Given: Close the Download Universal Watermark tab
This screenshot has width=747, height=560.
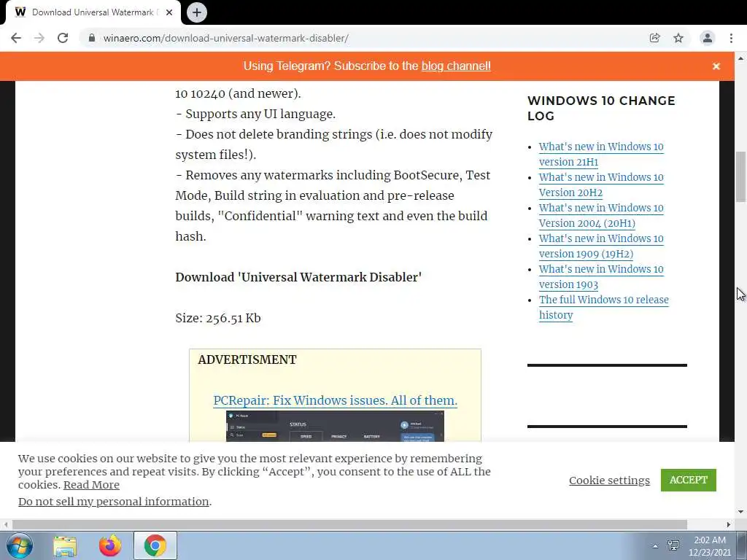Looking at the screenshot, I should pos(169,12).
